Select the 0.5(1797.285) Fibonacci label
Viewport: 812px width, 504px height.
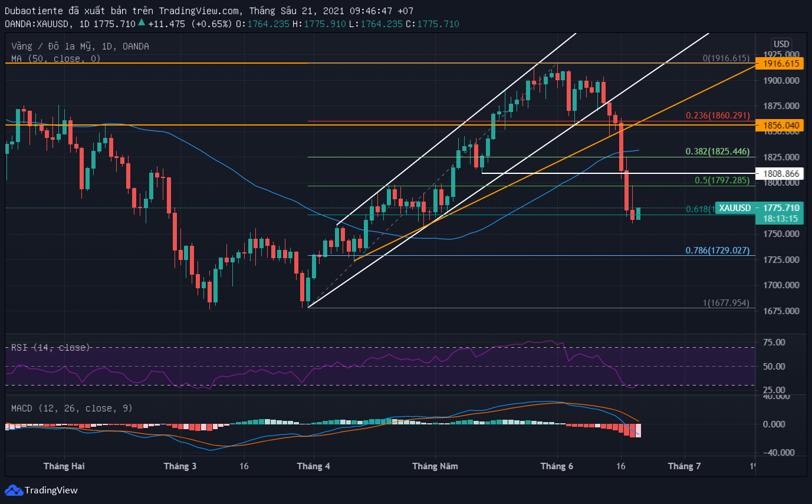(x=722, y=180)
